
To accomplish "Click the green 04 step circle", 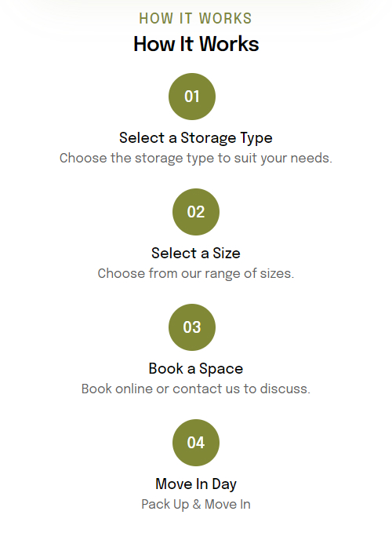I will pyautogui.click(x=196, y=443).
